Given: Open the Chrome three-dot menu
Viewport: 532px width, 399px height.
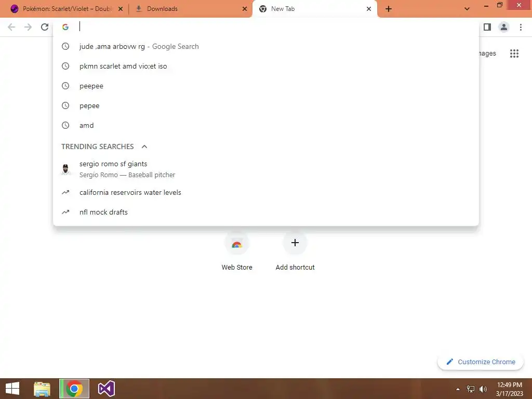Looking at the screenshot, I should pos(521,27).
